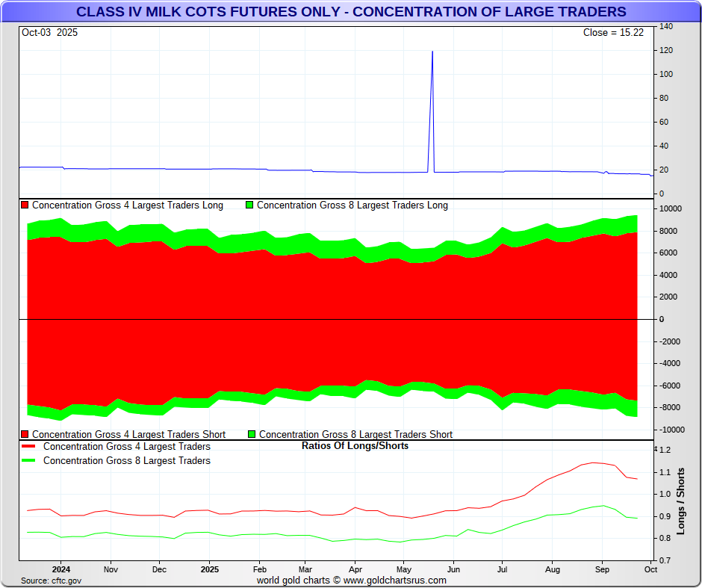
Task: Click the '120' tick on the price axis
Action: coord(666,50)
